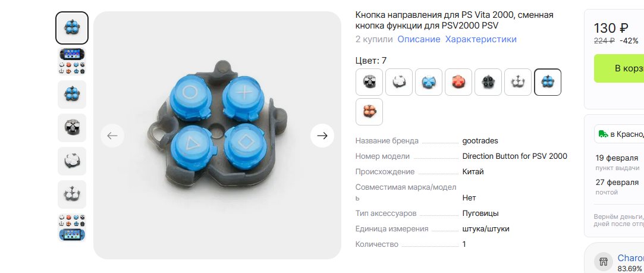Click green delivery truck icon
644x273 pixels.
(604, 134)
